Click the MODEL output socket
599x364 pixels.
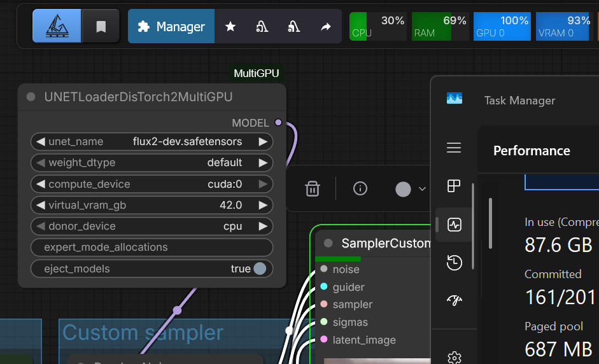click(x=278, y=123)
